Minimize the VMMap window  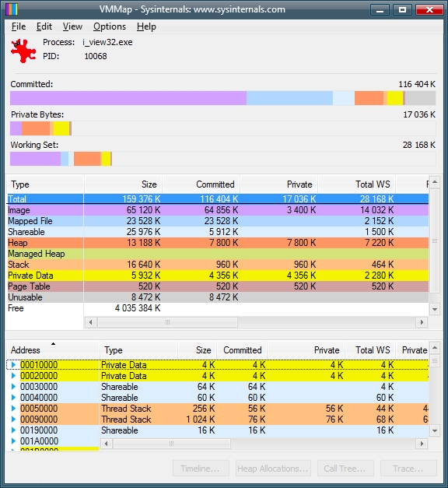click(380, 10)
